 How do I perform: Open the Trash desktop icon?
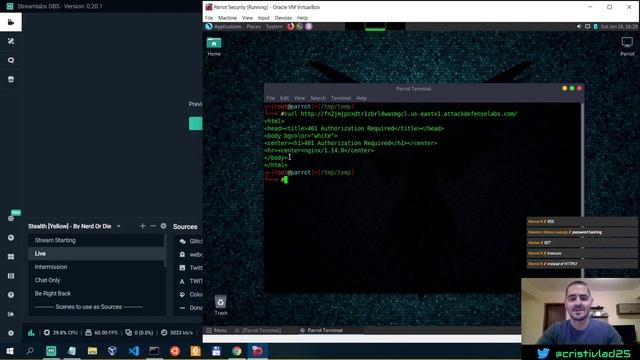220,305
